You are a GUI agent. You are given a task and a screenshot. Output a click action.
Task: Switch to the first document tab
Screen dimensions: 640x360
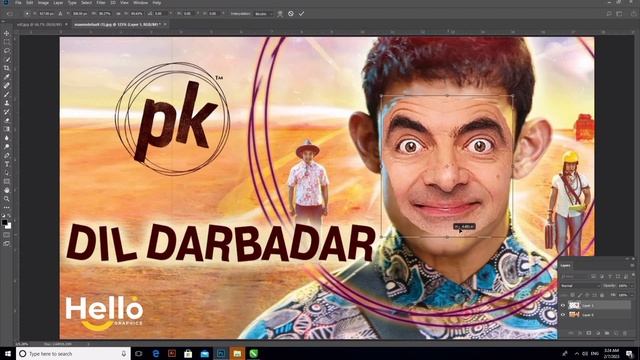point(40,24)
